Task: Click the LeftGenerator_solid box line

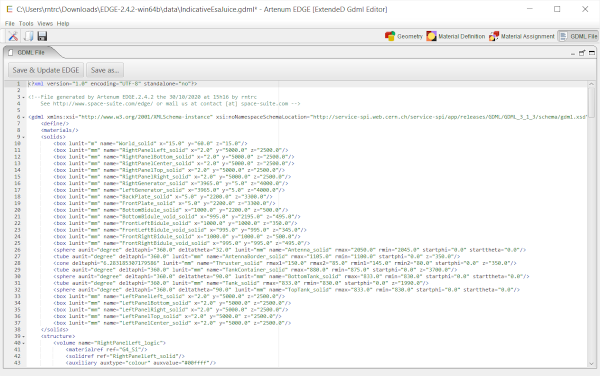Action: [x=169, y=190]
